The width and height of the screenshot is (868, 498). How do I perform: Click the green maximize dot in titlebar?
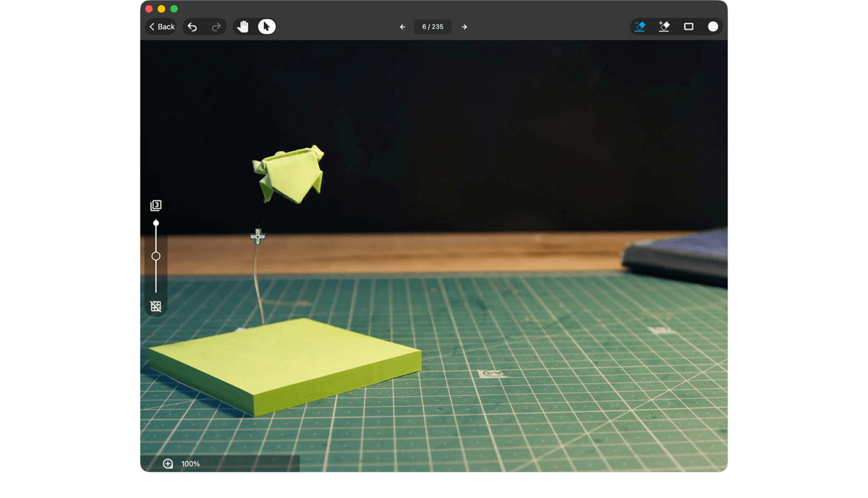pyautogui.click(x=173, y=9)
